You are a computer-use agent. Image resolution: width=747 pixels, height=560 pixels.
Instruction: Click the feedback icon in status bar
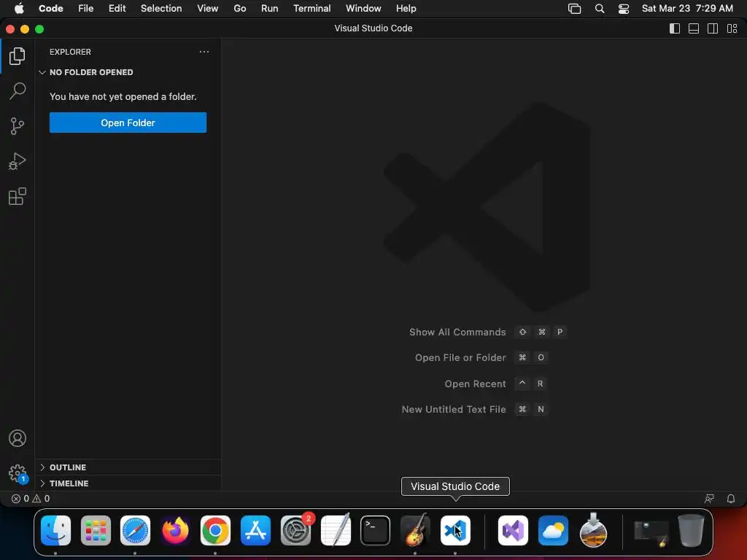(709, 499)
